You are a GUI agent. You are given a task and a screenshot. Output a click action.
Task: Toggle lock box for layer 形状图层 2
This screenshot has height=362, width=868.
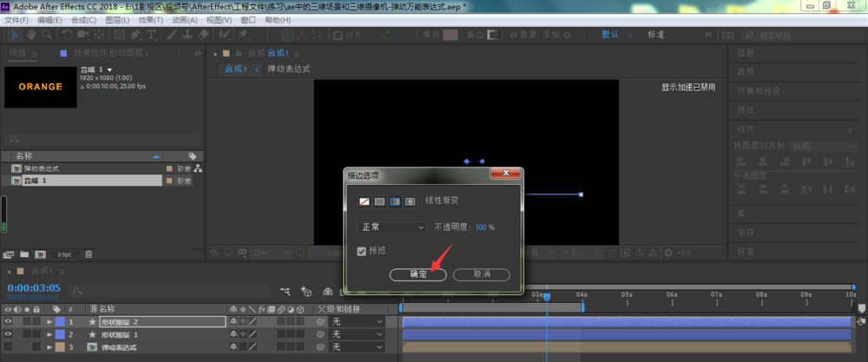tap(36, 321)
